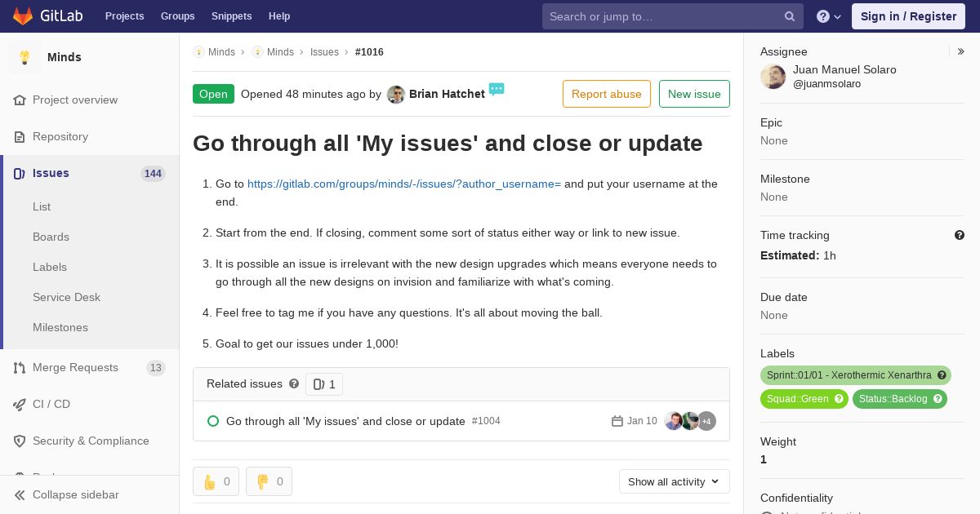Click the Report abuse button
980x514 pixels.
tap(607, 94)
